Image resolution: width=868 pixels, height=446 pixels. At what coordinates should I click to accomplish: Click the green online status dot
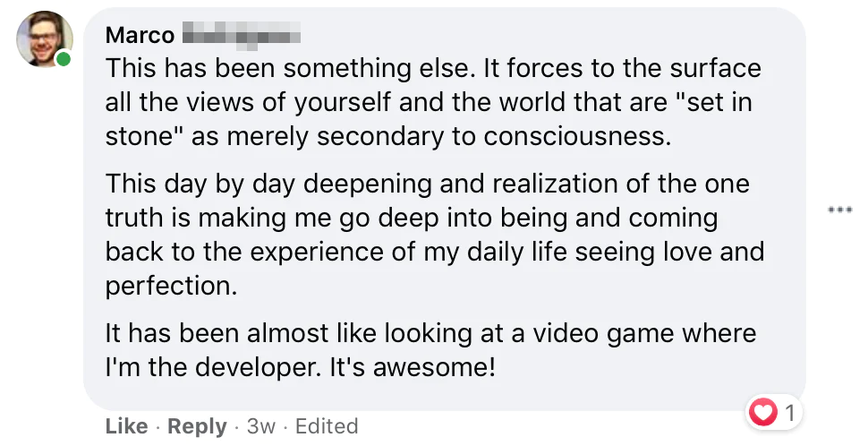point(64,60)
